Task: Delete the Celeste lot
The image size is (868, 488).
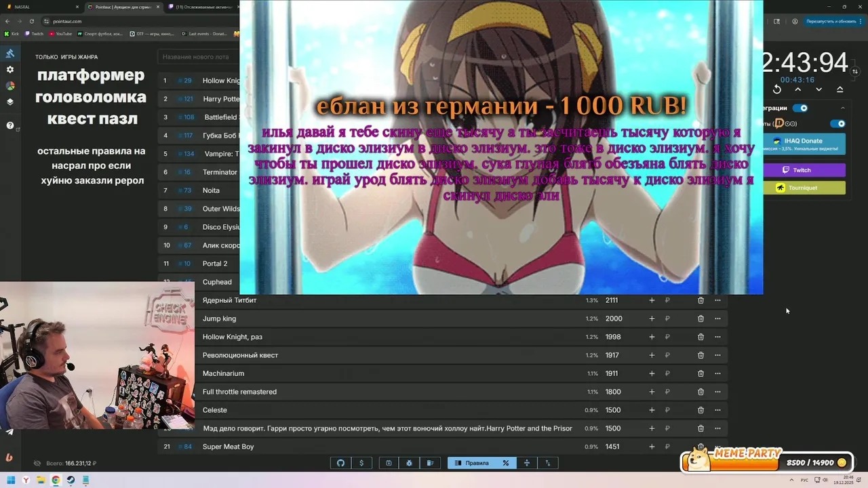Action: 701,410
